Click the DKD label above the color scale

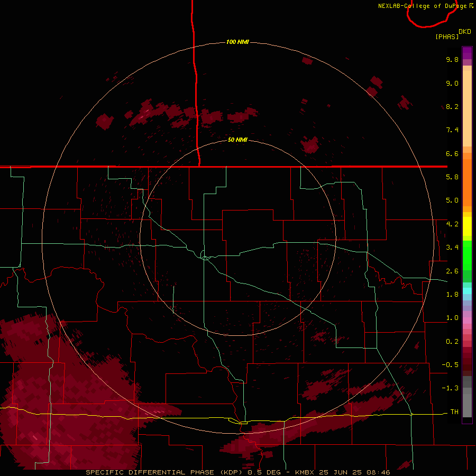tap(465, 32)
